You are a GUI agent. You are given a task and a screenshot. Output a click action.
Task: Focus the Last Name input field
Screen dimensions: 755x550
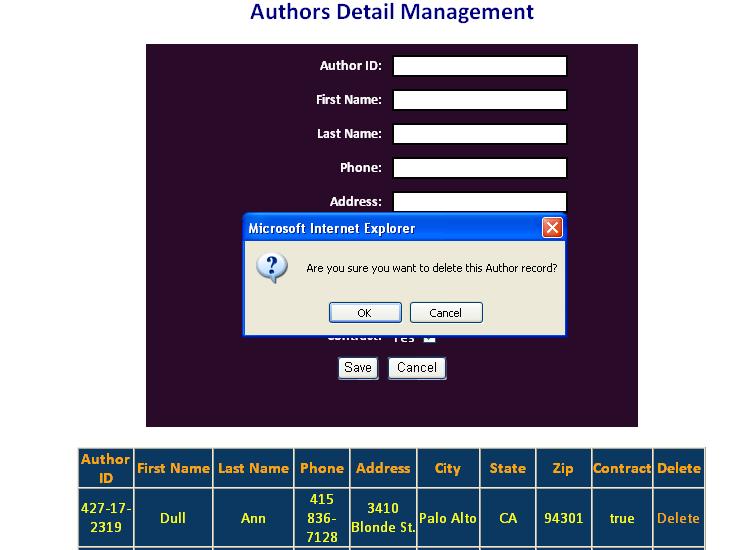(480, 134)
